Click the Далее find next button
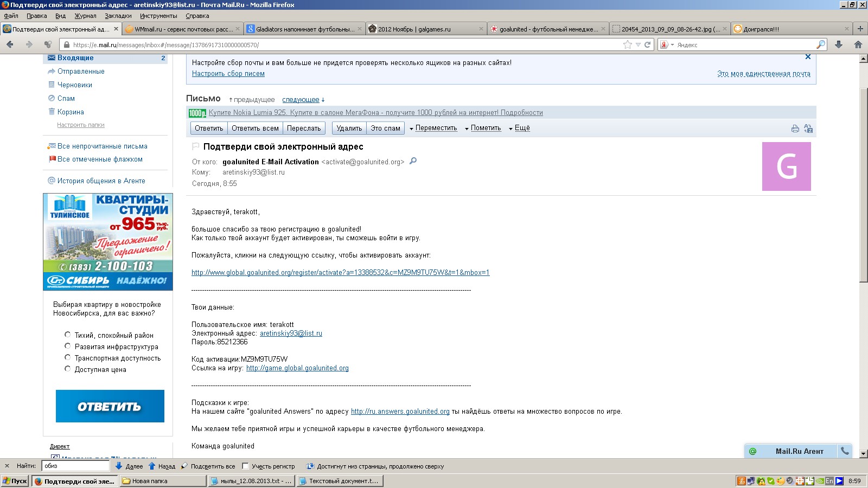The height and width of the screenshot is (488, 868). point(129,466)
